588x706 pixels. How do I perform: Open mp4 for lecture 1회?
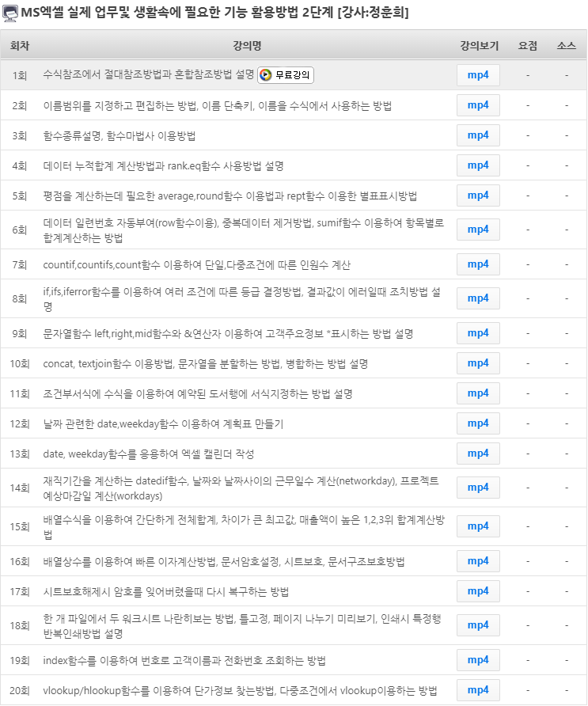click(x=478, y=75)
